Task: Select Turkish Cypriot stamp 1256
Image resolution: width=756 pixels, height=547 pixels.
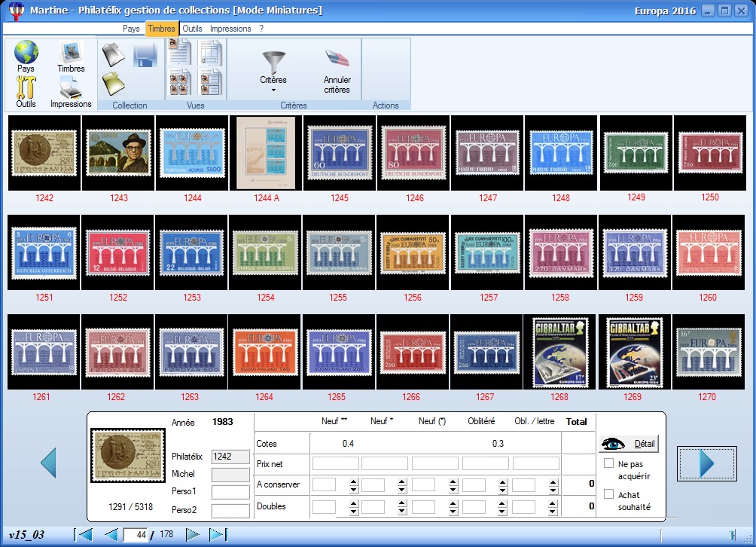Action: [413, 252]
